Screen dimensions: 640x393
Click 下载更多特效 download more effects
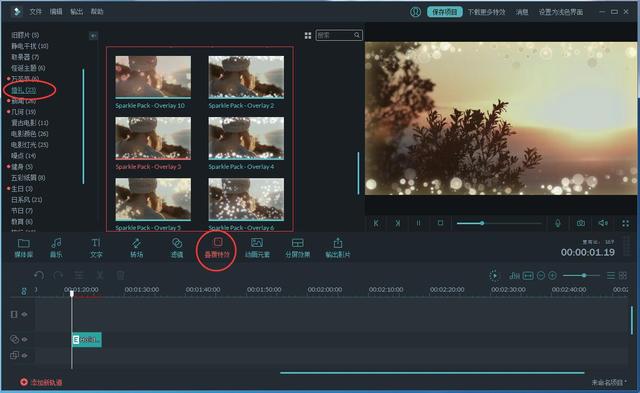pyautogui.click(x=487, y=12)
